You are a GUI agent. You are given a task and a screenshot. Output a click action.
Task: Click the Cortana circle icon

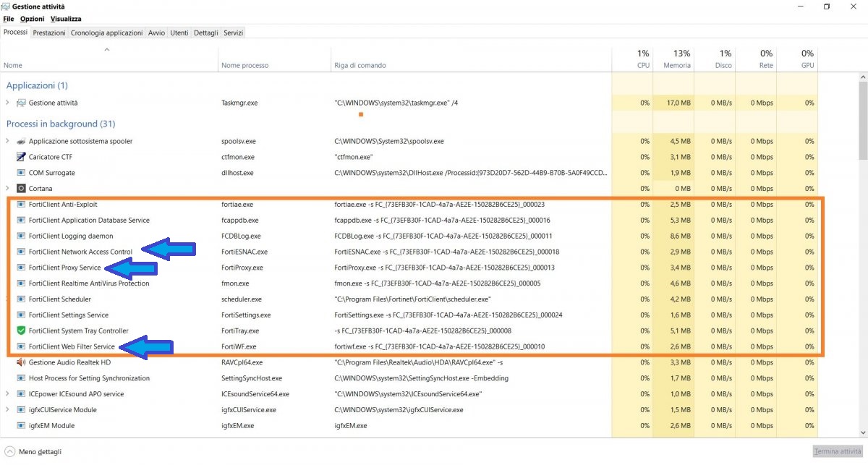[x=21, y=189]
